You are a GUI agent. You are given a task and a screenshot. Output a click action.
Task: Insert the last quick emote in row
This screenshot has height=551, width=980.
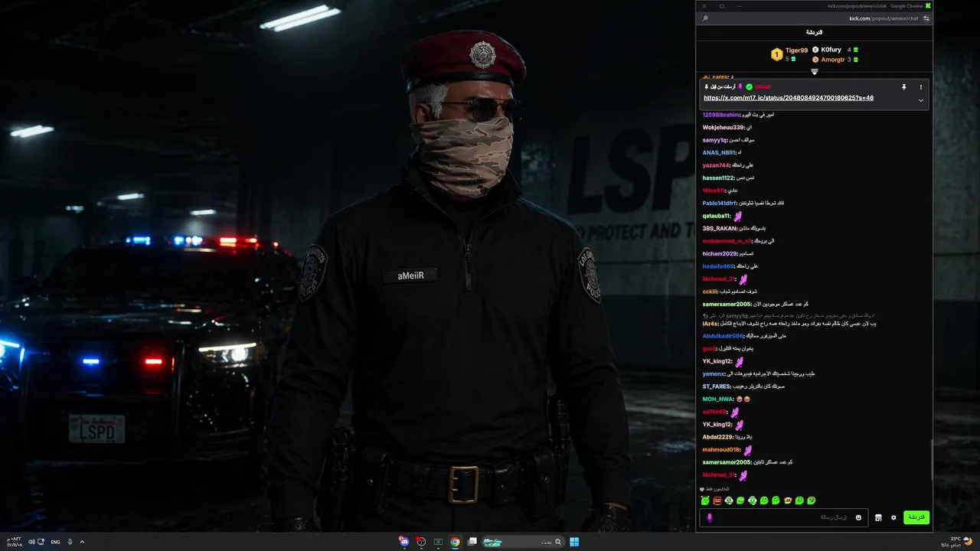tap(812, 500)
